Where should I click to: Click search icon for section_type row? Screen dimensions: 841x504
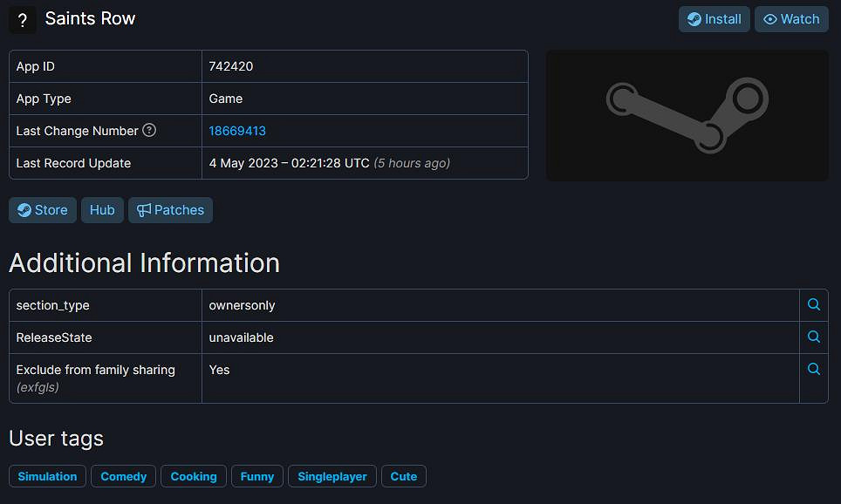[x=813, y=305]
